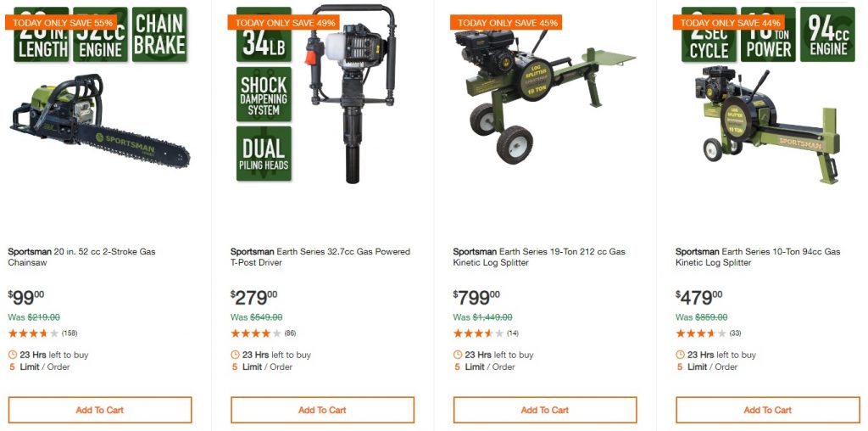
Task: Click the Today Only Save 49% badge
Action: click(283, 23)
